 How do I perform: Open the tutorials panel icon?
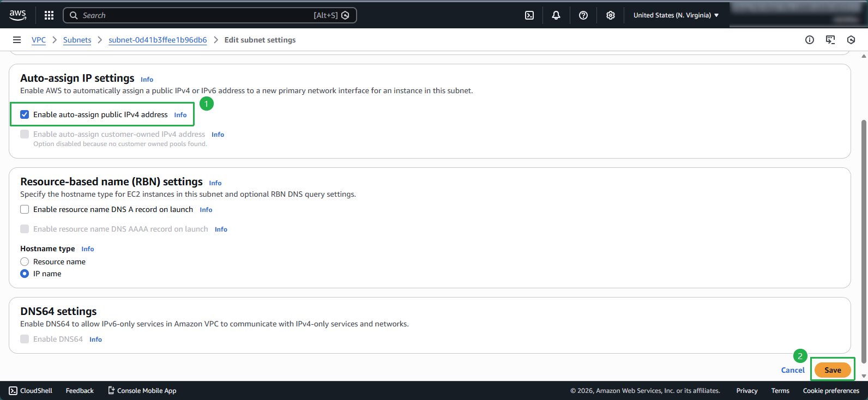830,40
